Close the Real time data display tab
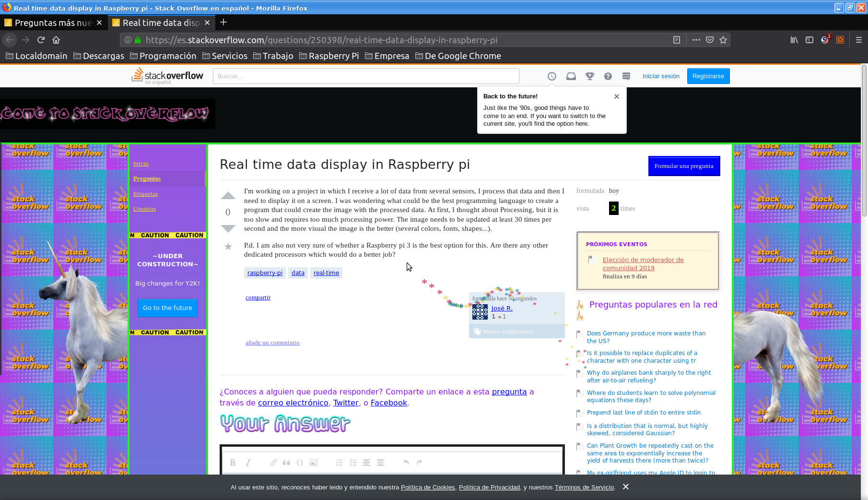The height and width of the screenshot is (500, 868). pos(207,23)
